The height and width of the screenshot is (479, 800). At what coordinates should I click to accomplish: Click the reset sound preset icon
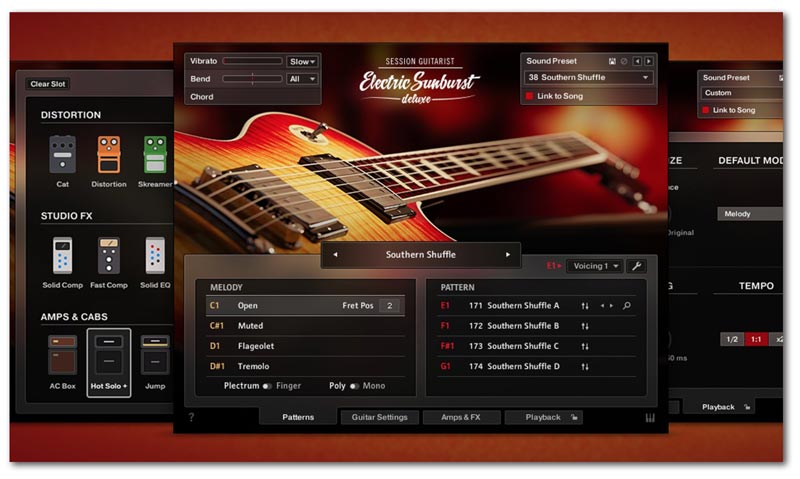click(x=624, y=61)
